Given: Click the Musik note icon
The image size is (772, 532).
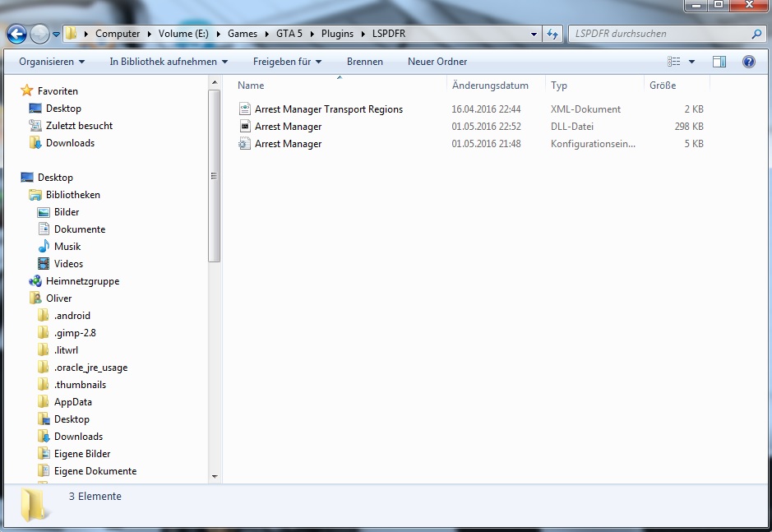Looking at the screenshot, I should click(44, 247).
